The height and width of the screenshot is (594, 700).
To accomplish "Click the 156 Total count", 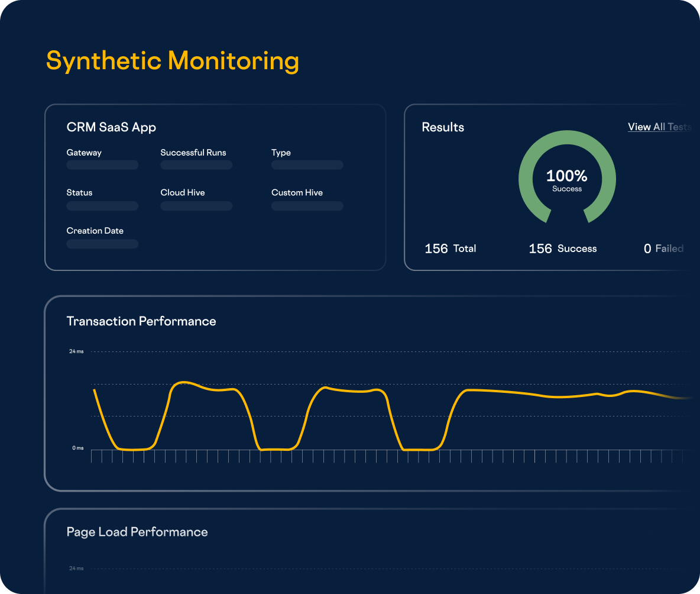I will pos(450,248).
